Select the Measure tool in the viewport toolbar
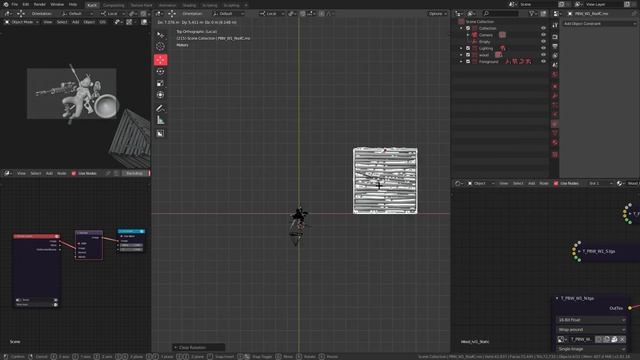The image size is (640, 360). [160, 120]
